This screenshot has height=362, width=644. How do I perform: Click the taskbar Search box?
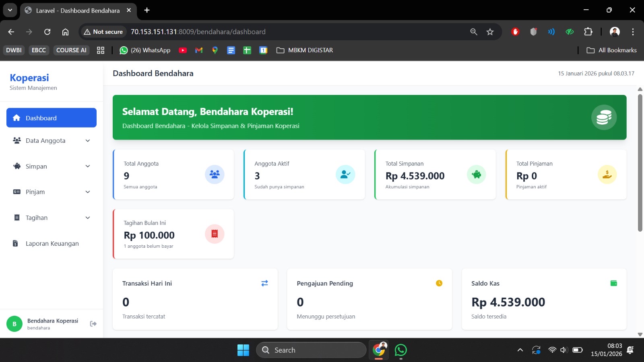point(311,350)
